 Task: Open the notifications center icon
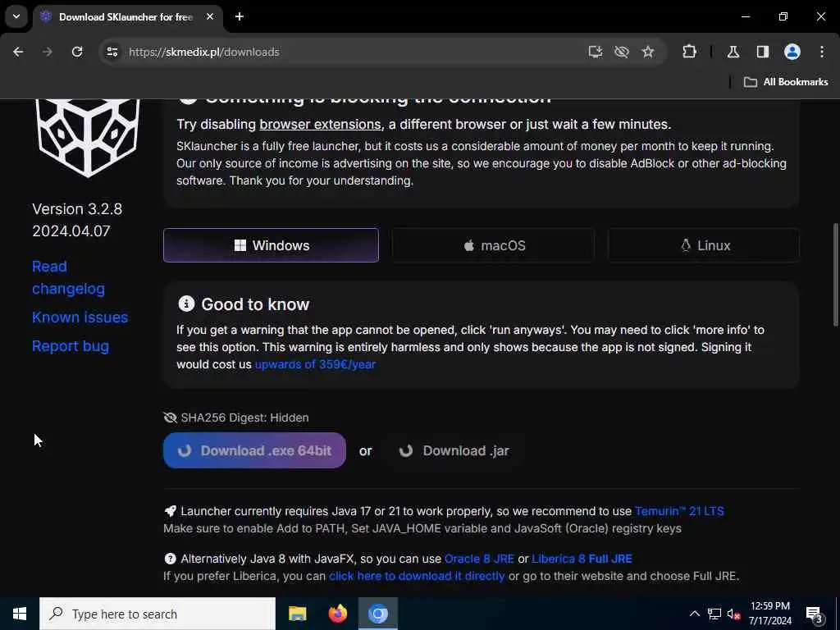point(814,614)
